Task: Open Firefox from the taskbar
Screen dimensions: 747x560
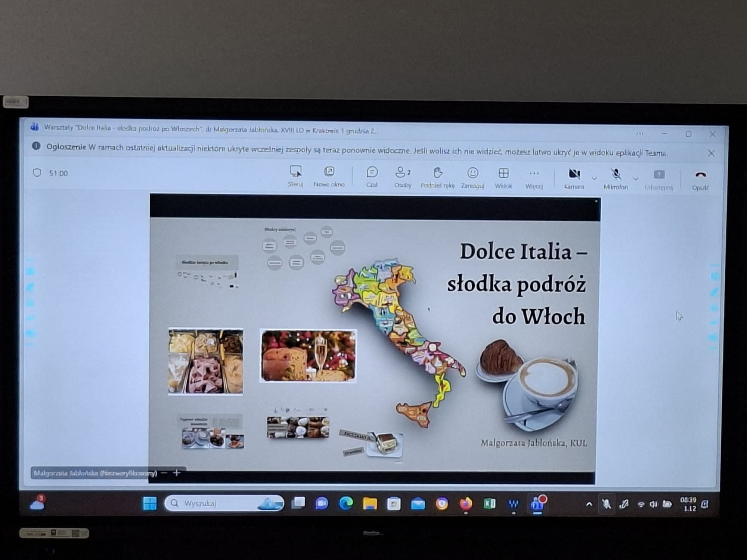Action: [466, 504]
